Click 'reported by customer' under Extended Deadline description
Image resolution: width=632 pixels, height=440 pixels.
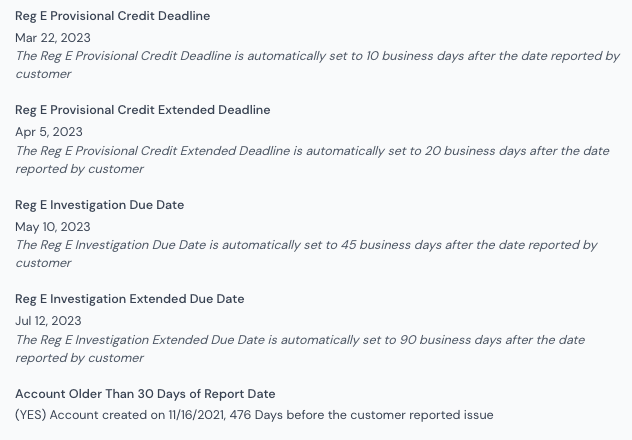pos(79,169)
